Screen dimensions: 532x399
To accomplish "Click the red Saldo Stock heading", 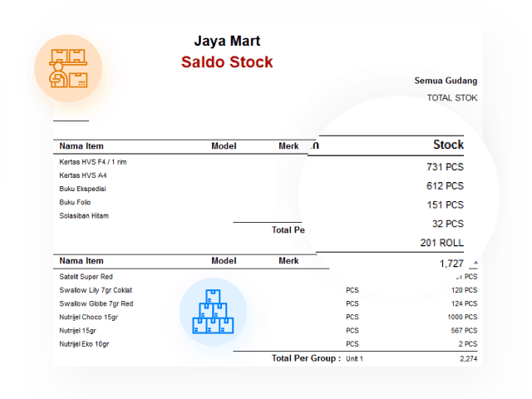I will pyautogui.click(x=227, y=62).
